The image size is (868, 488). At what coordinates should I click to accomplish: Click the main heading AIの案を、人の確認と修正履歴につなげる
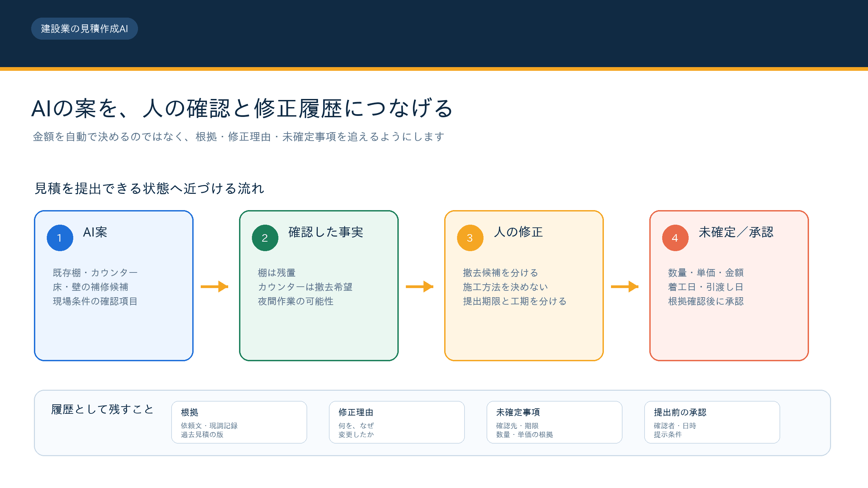(x=242, y=108)
